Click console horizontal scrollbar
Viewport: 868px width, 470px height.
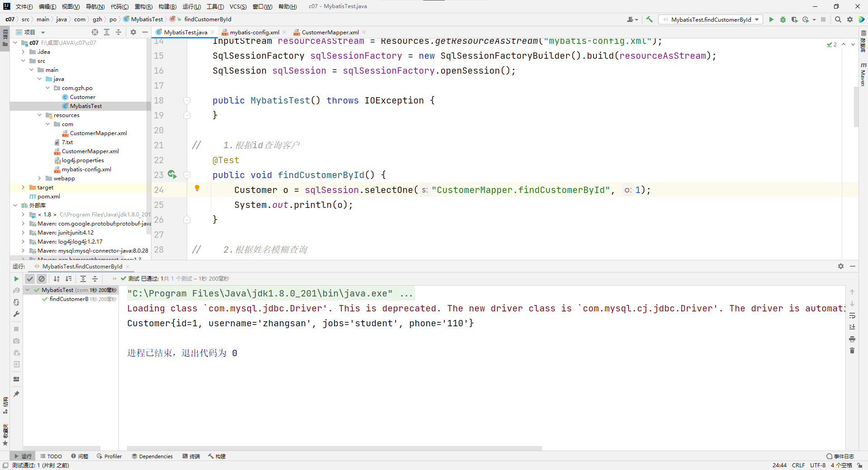(x=335, y=448)
